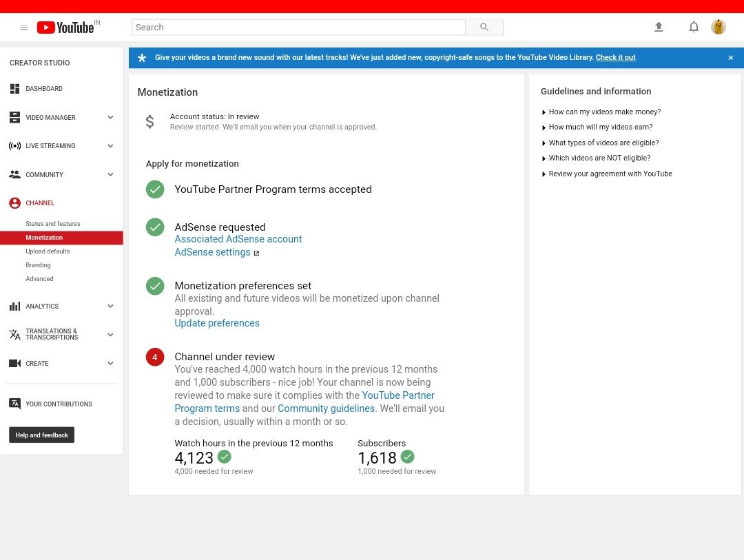Screen dimensions: 744x560
Task: Open the Channel menu label
Action: tap(40, 203)
